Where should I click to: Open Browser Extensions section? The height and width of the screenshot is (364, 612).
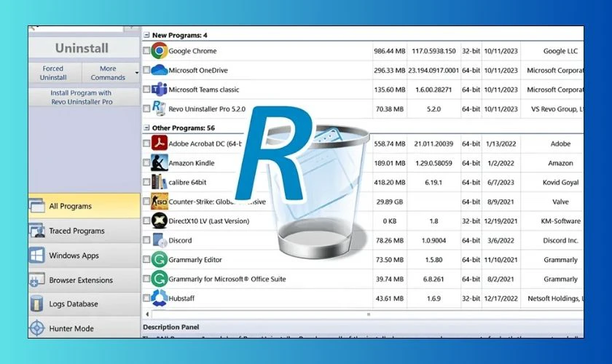pyautogui.click(x=85, y=280)
